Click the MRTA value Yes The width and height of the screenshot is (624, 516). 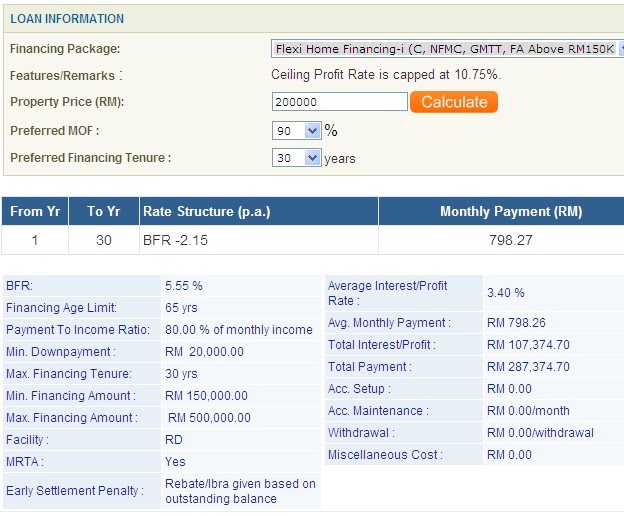click(x=175, y=461)
